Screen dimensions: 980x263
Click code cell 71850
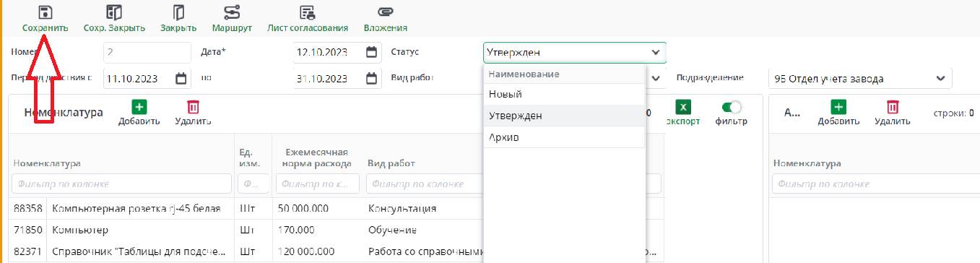tap(27, 230)
